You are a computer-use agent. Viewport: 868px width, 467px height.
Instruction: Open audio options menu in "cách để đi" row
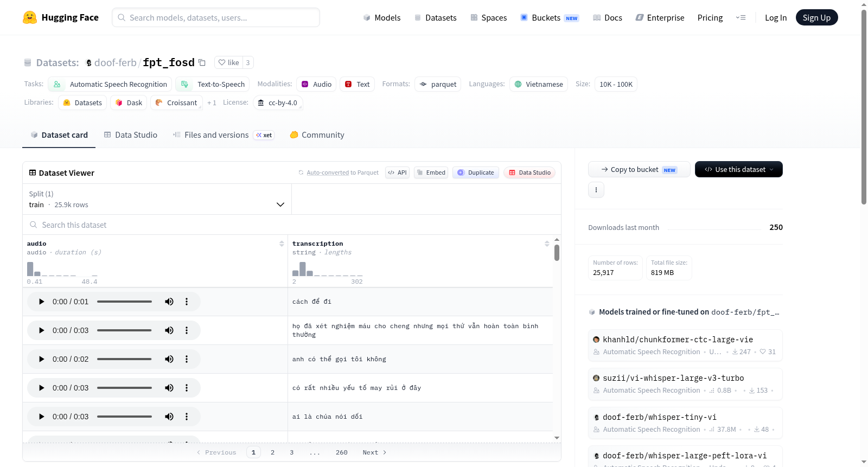pyautogui.click(x=187, y=302)
